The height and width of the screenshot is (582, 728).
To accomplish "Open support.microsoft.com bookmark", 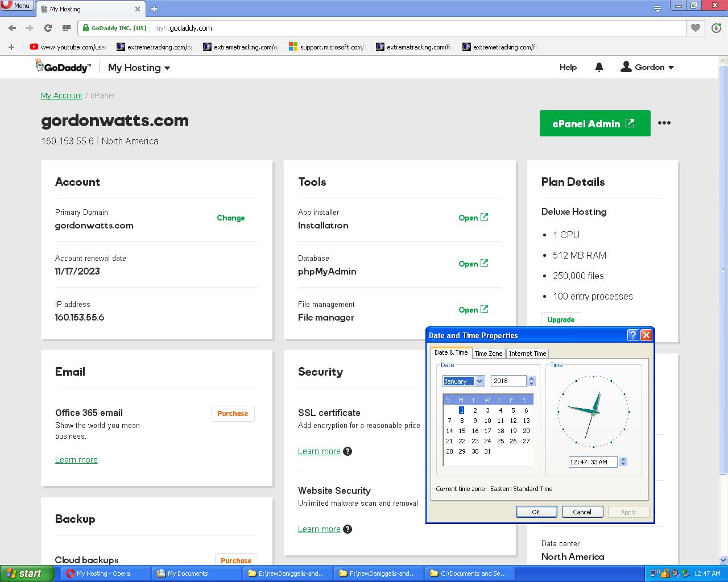I will pyautogui.click(x=327, y=47).
